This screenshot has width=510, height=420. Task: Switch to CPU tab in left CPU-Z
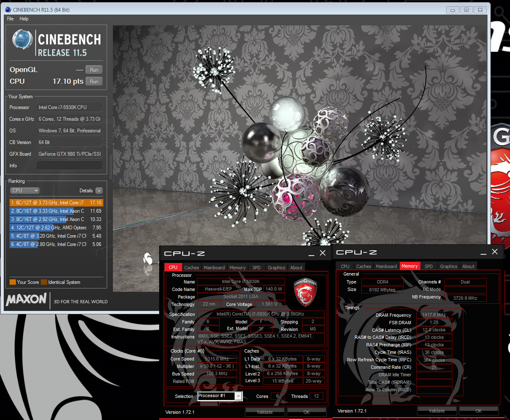173,268
